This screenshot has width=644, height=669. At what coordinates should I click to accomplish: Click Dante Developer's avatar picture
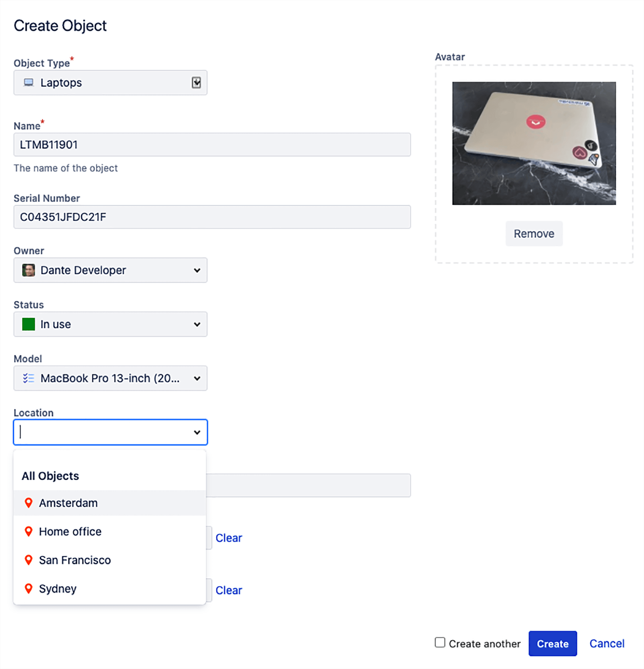point(28,270)
